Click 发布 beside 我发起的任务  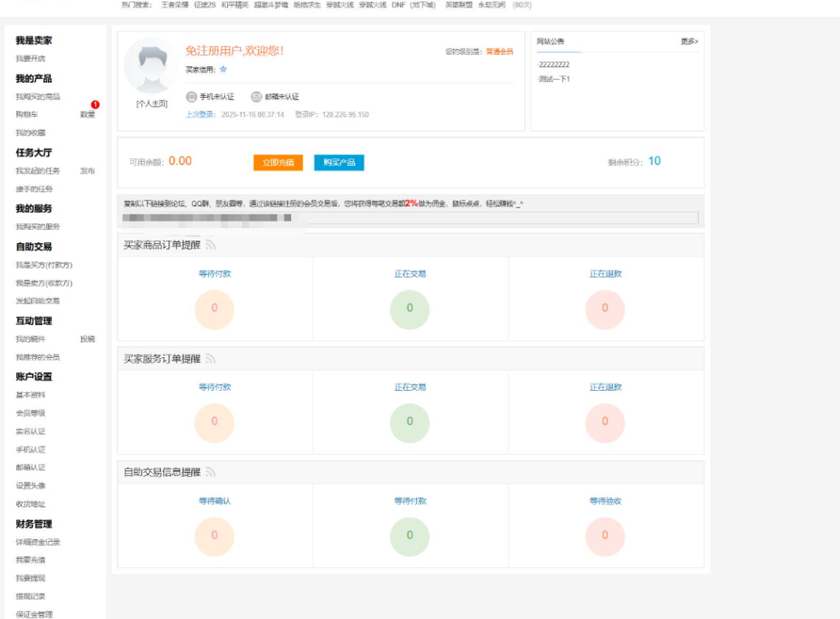(x=89, y=171)
